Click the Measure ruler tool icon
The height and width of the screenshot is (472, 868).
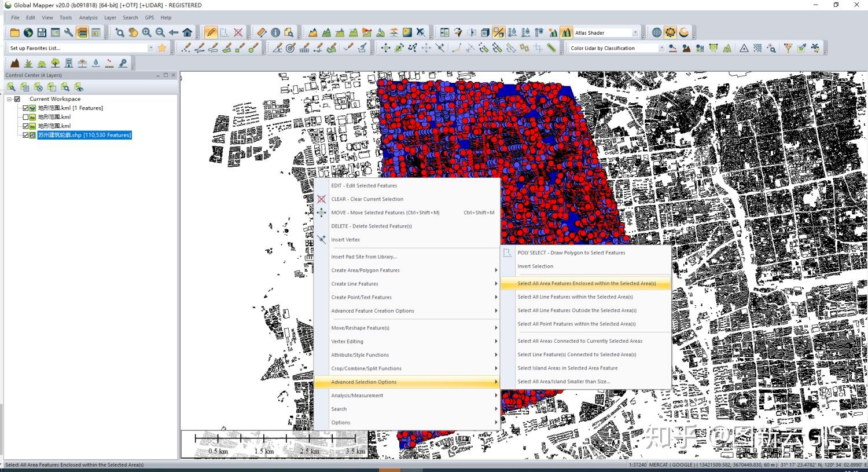point(262,33)
